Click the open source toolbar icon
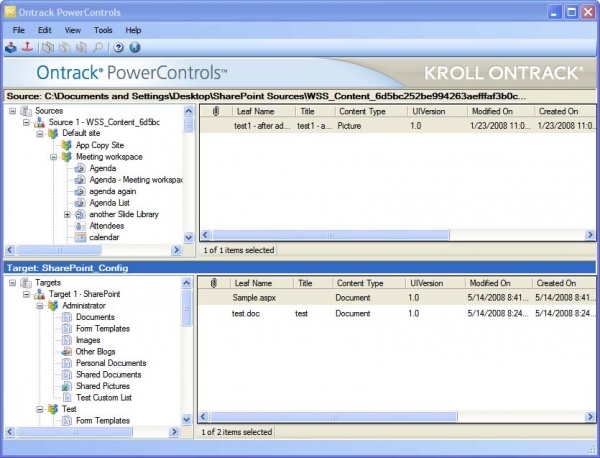The image size is (600, 458). (x=11, y=47)
